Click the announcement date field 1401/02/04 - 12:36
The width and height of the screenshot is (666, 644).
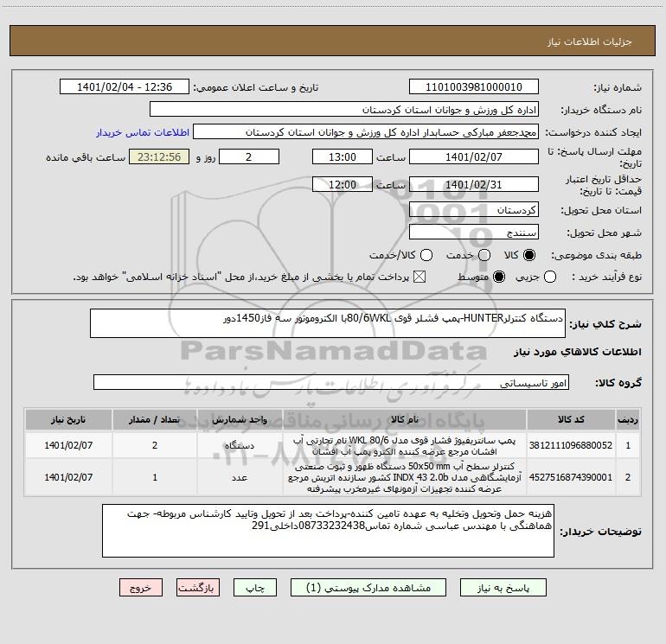point(125,86)
